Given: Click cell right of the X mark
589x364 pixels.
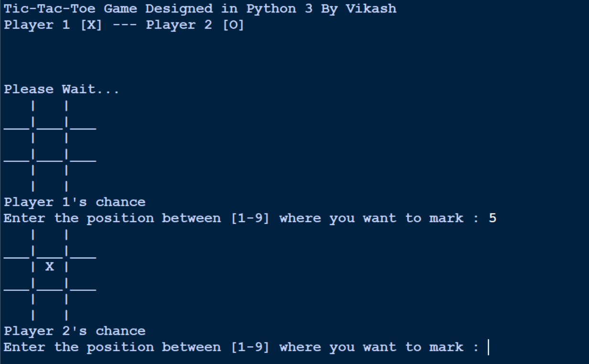Looking at the screenshot, I should (81, 267).
